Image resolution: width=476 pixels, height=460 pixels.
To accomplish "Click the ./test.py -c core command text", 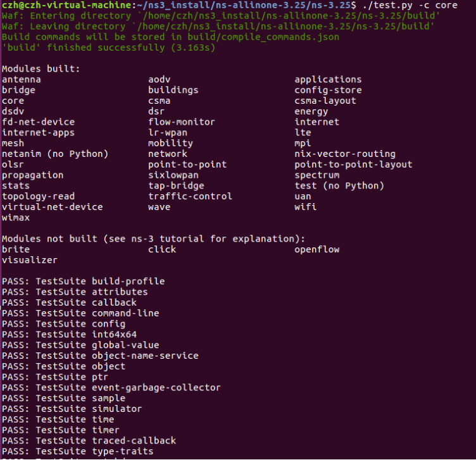I will [x=410, y=5].
